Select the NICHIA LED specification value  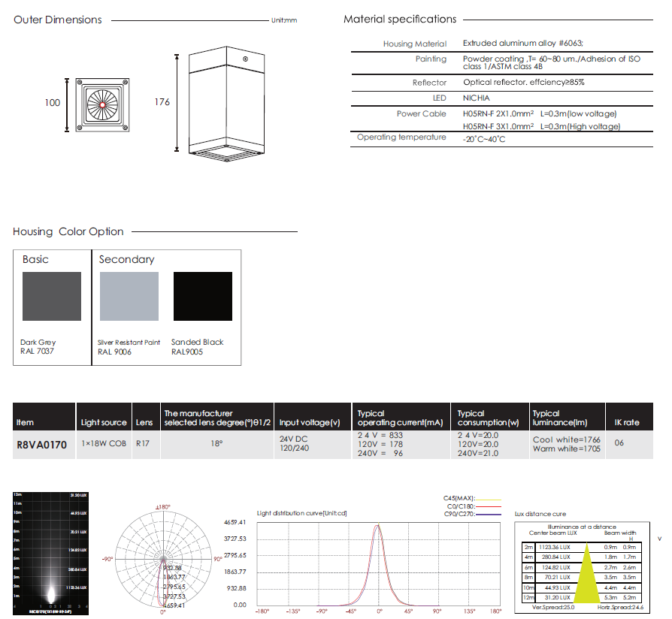coord(477,98)
